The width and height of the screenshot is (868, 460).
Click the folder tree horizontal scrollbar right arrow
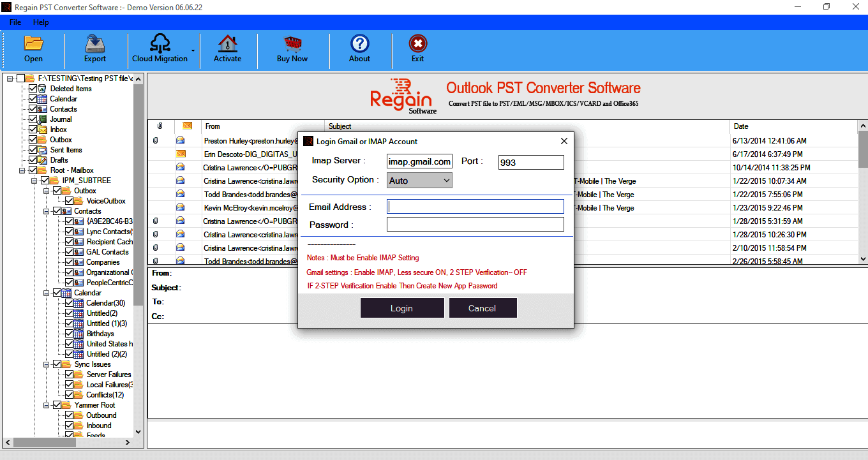128,441
